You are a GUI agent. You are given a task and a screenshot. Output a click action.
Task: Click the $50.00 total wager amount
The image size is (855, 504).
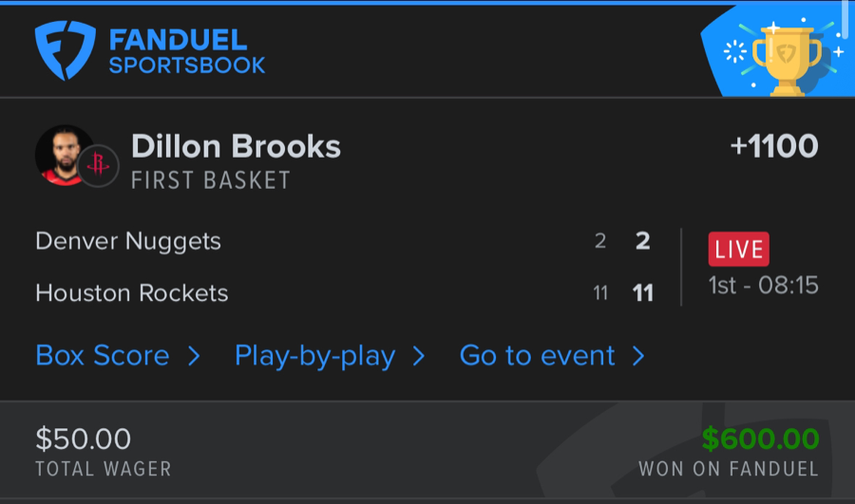tap(84, 439)
